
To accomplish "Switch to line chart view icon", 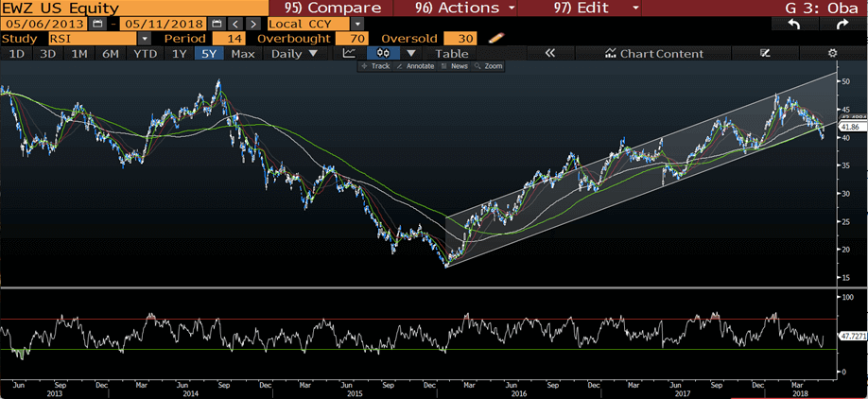I will [351, 54].
